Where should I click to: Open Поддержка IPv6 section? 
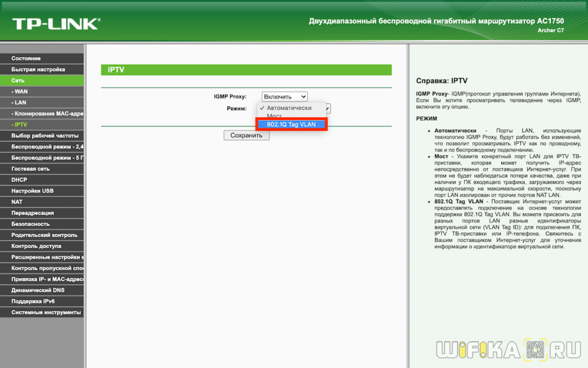(x=41, y=301)
